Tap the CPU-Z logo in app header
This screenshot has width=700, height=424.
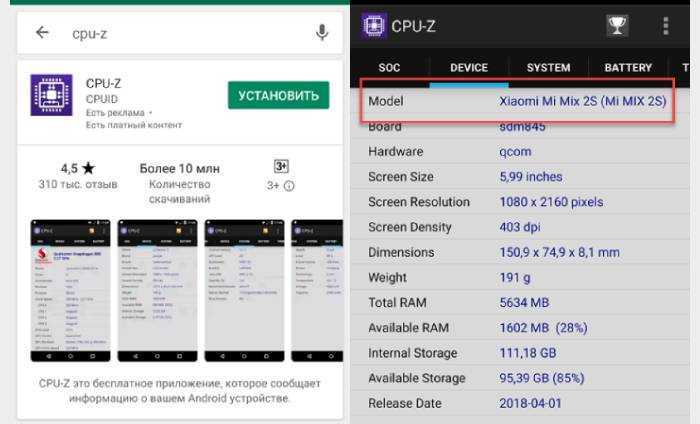tap(374, 26)
